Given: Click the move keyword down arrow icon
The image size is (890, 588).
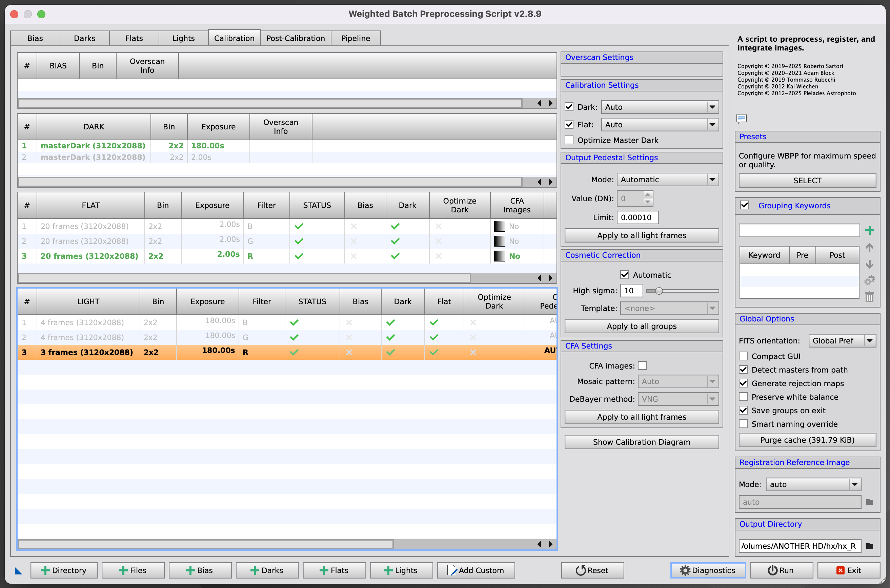Looking at the screenshot, I should click(x=869, y=264).
